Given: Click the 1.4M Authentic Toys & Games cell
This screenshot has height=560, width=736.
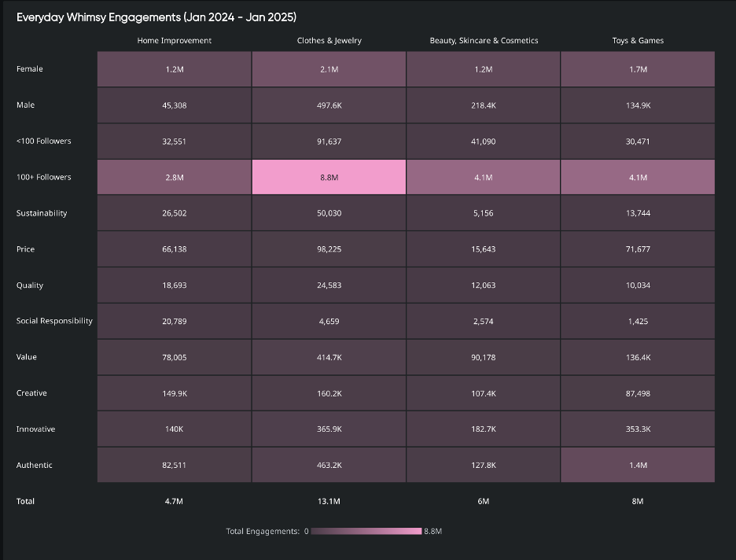Looking at the screenshot, I should pos(638,465).
